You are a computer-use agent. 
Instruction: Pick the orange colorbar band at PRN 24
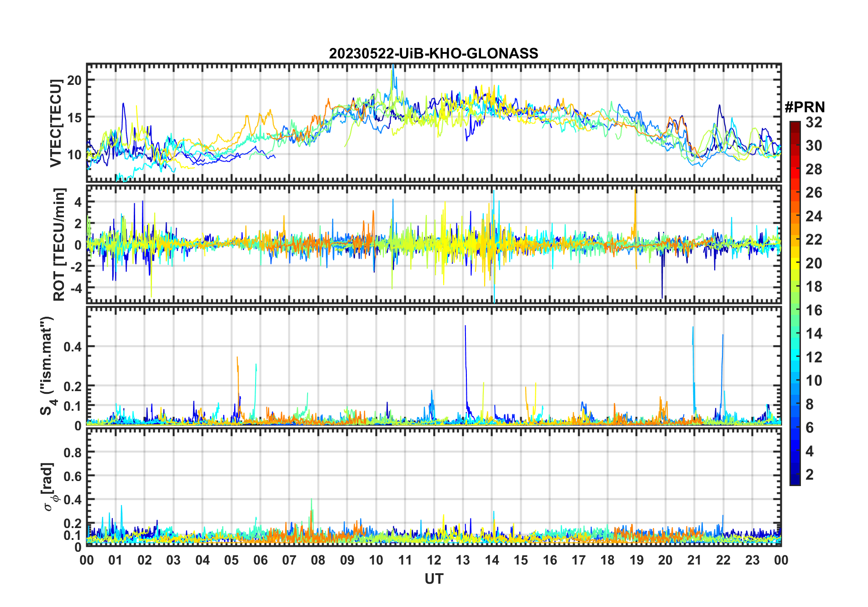point(795,216)
